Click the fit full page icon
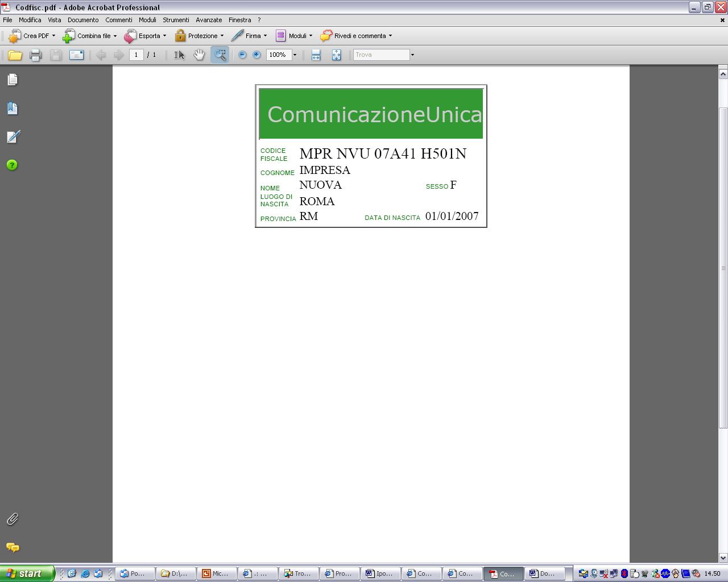The width and height of the screenshot is (728, 582). (x=336, y=55)
